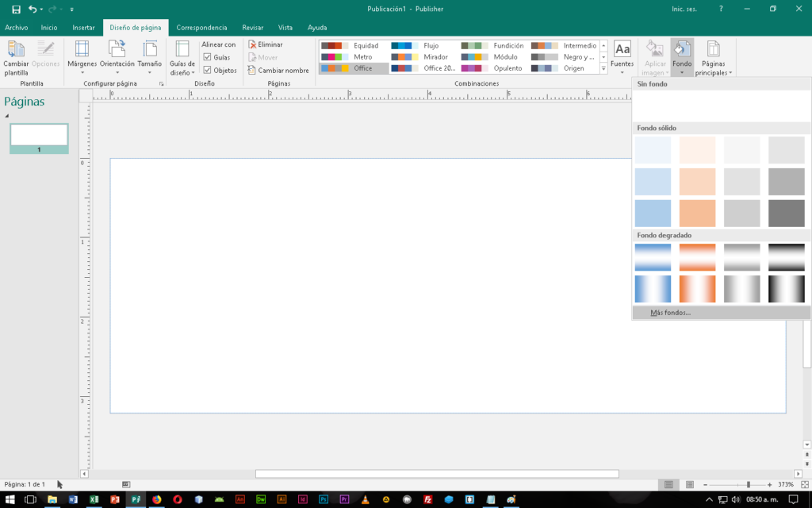Open the Orientación options

[x=117, y=57]
